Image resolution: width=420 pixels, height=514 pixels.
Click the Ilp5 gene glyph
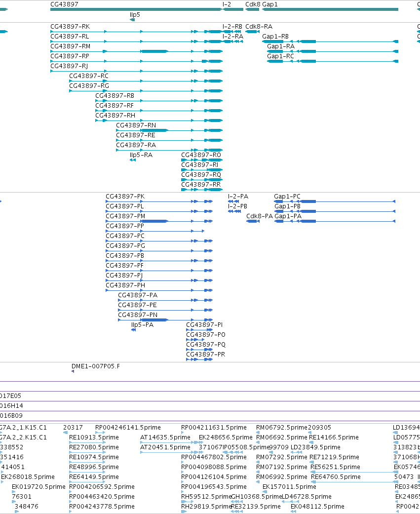tap(132, 20)
